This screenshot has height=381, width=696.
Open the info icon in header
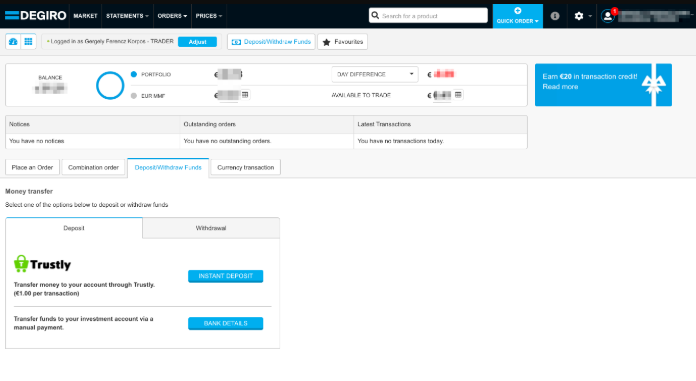[555, 16]
